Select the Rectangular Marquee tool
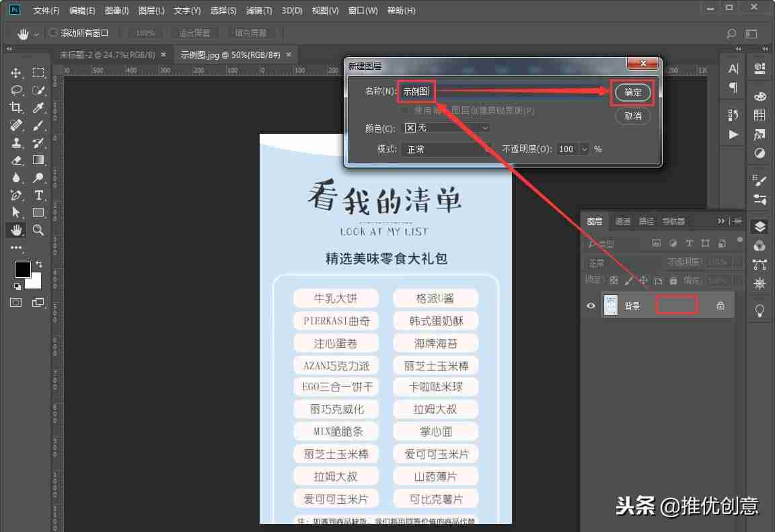This screenshot has width=775, height=532. click(x=38, y=73)
